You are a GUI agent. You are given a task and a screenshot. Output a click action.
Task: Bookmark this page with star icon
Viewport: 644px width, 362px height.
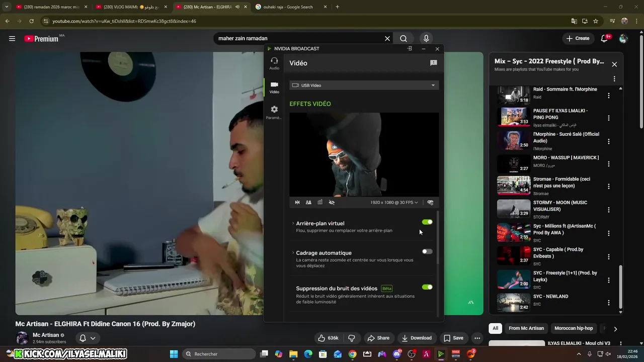coord(596,21)
